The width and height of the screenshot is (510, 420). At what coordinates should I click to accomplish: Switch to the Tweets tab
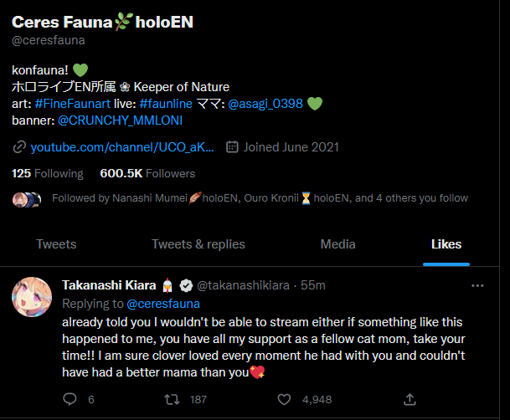[x=56, y=244]
